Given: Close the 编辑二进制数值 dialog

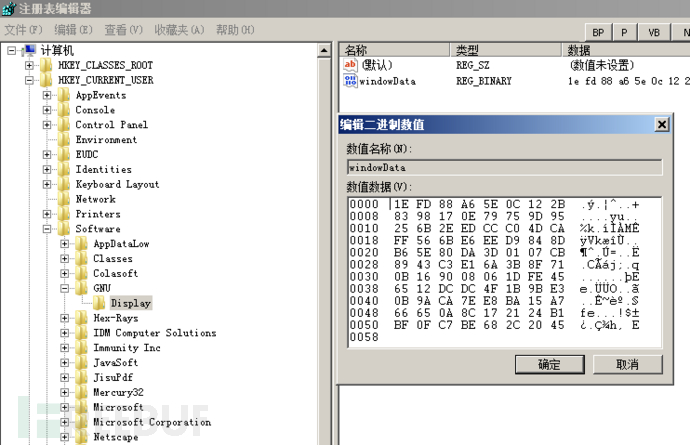Looking at the screenshot, I should [x=661, y=125].
